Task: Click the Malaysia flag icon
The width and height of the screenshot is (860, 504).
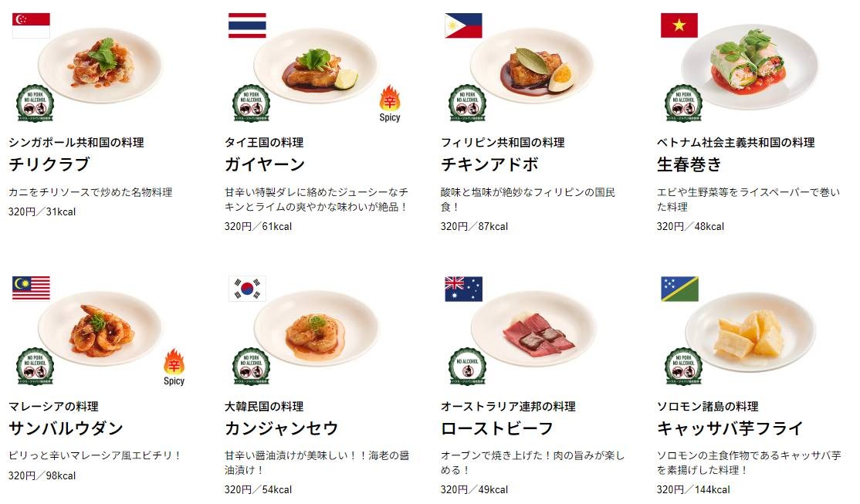Action: 31,289
